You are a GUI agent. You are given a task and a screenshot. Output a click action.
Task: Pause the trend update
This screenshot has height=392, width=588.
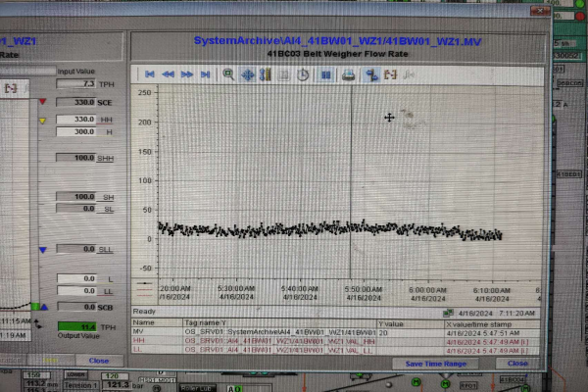(326, 75)
